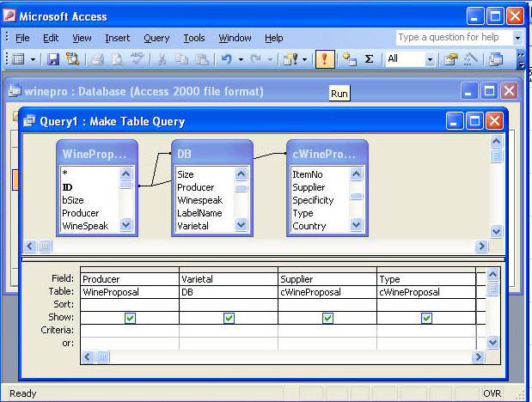The height and width of the screenshot is (402, 532).
Task: Click the Show Table icon
Action: [x=350, y=59]
